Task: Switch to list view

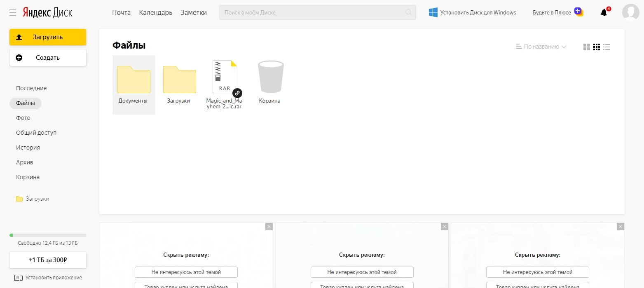Action: [607, 47]
